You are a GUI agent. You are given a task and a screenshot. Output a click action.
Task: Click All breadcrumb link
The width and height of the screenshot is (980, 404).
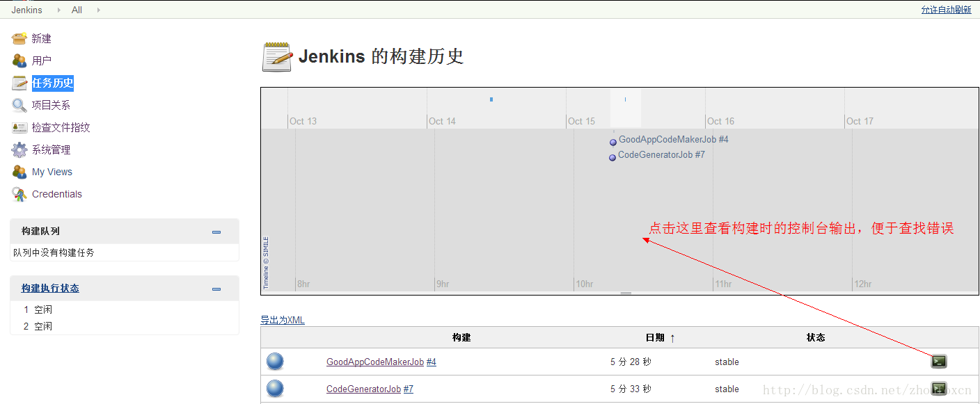tap(77, 10)
